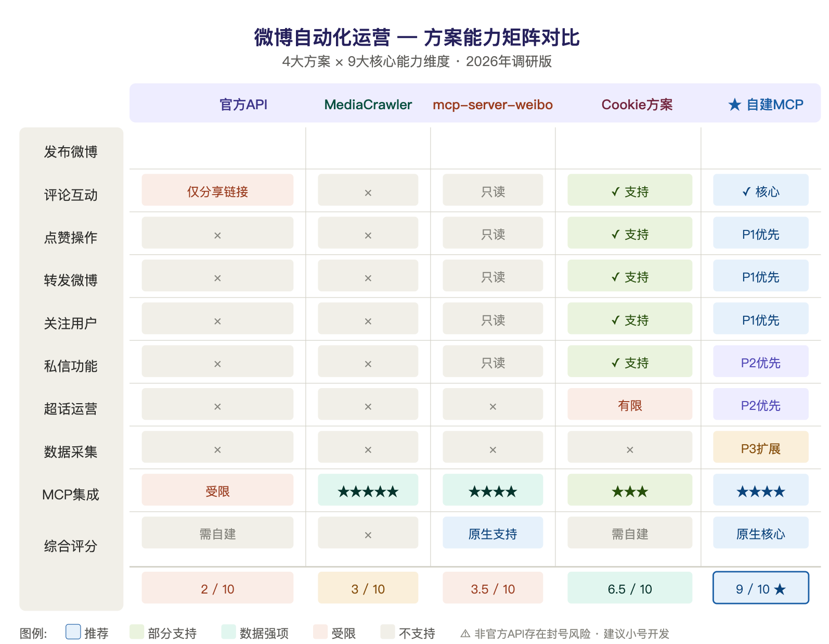Click the 仅分享链接 cell
The height and width of the screenshot is (644, 829).
217,190
